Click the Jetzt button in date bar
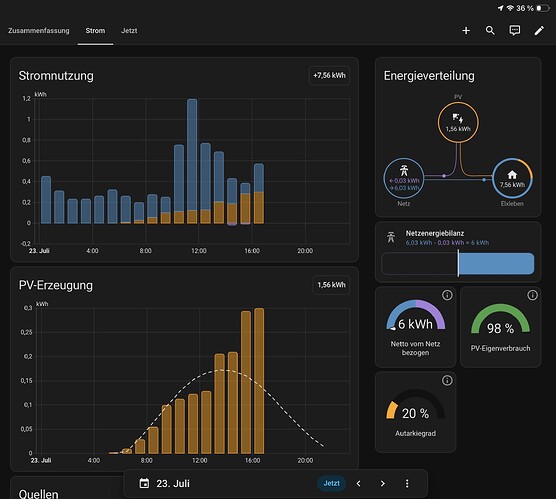 point(332,483)
